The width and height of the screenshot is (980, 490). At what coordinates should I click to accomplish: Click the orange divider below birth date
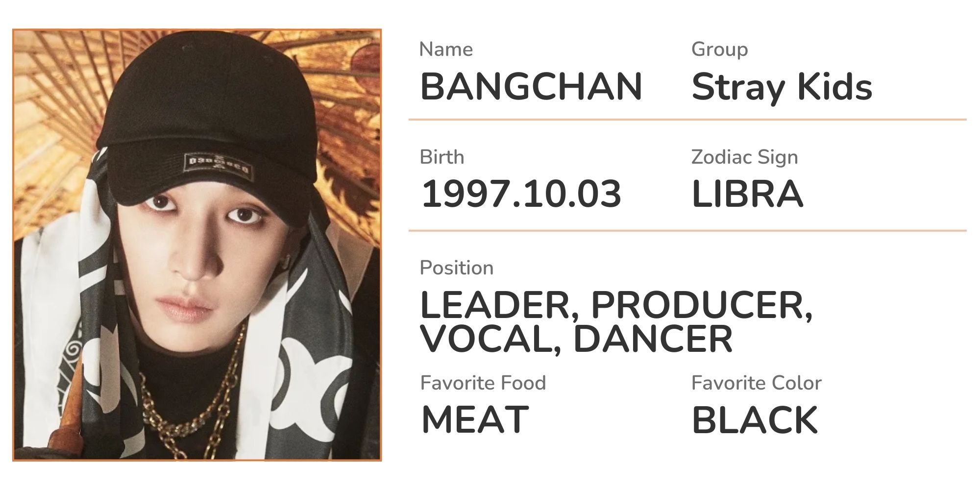click(x=687, y=230)
